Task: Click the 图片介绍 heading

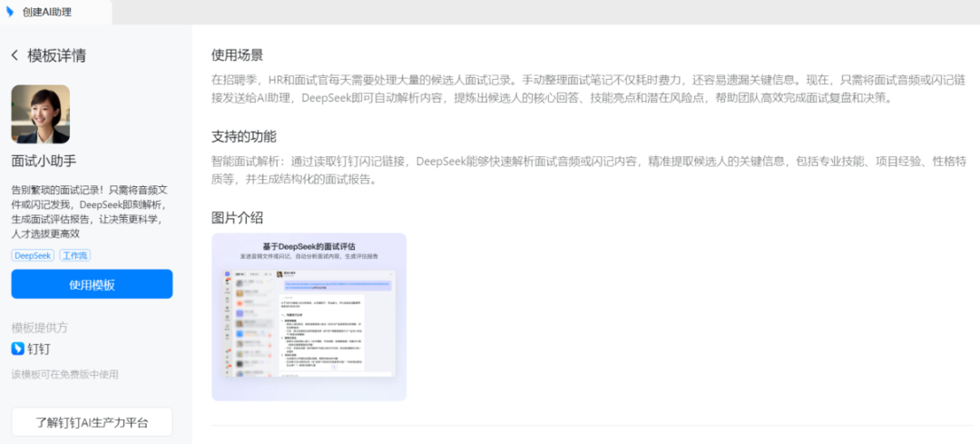Action: click(238, 218)
